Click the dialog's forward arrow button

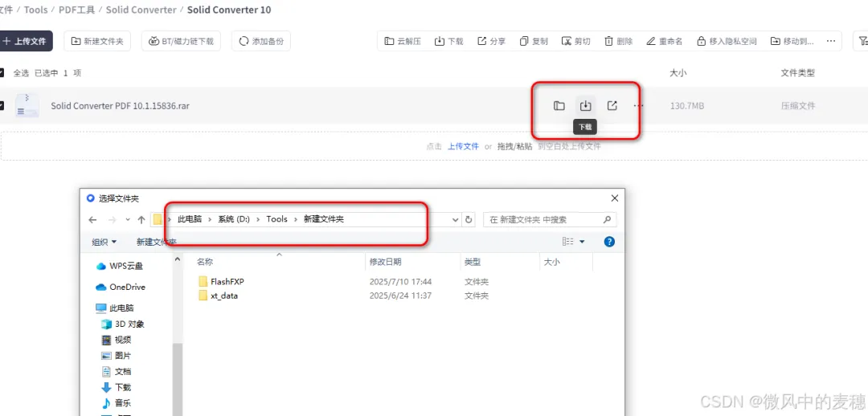click(113, 219)
